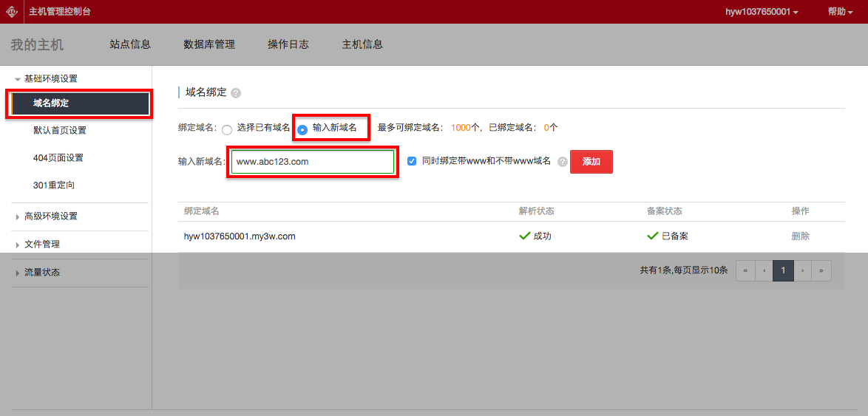This screenshot has height=416, width=868.
Task: Select the 输入新域名 radio button
Action: pyautogui.click(x=302, y=129)
